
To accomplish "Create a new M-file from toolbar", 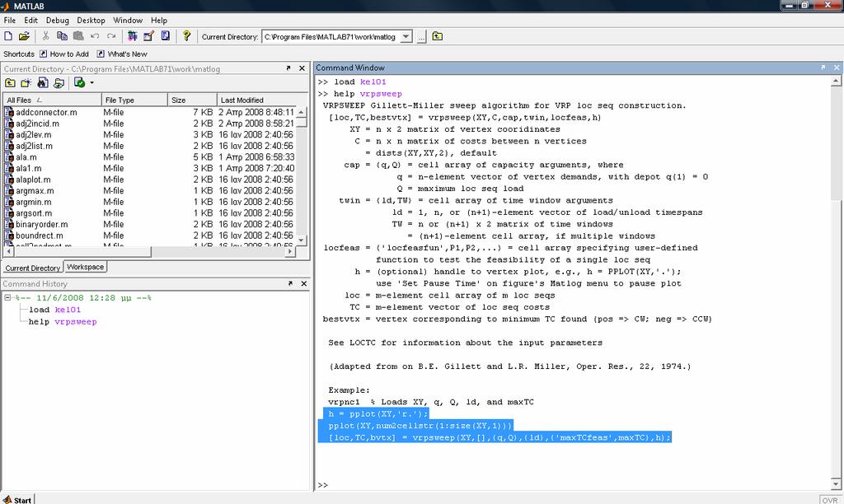I will pos(8,36).
